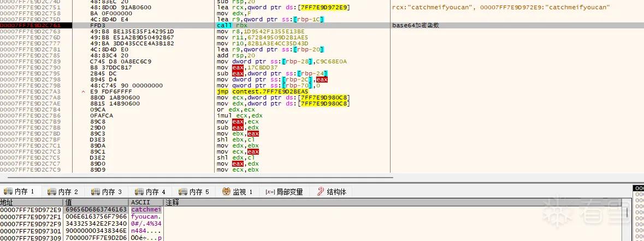The height and width of the screenshot is (241, 644).
Task: Click the 内存 1 tab memory icon
Action: [x=8, y=192]
